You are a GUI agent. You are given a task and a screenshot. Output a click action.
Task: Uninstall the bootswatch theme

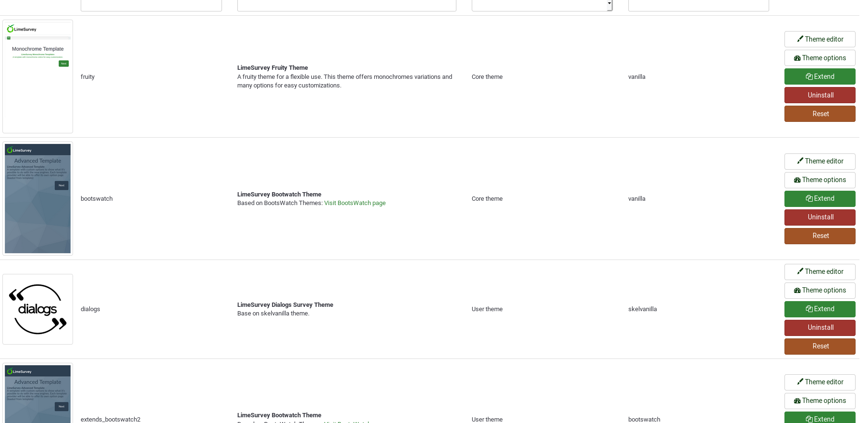pos(819,217)
